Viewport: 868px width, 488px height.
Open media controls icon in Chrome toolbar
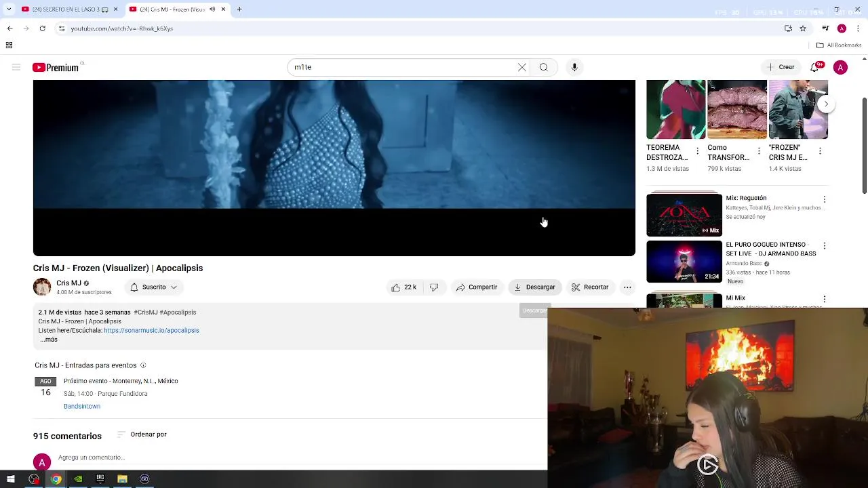pos(825,28)
